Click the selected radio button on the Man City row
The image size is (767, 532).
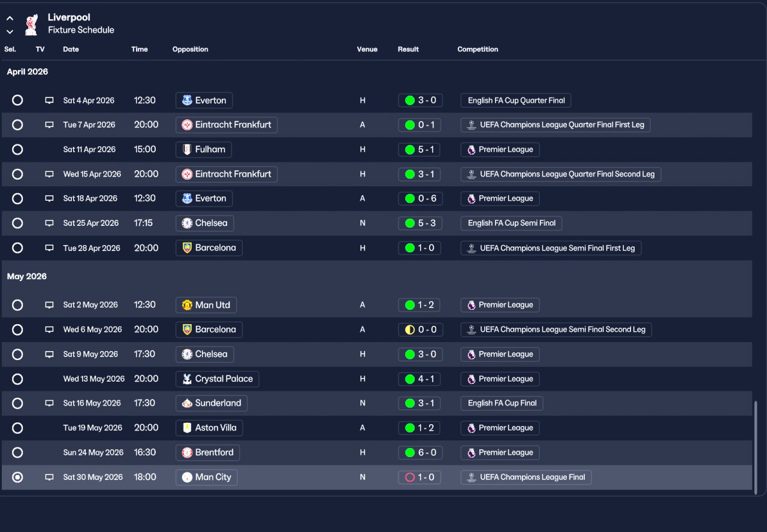pyautogui.click(x=17, y=477)
